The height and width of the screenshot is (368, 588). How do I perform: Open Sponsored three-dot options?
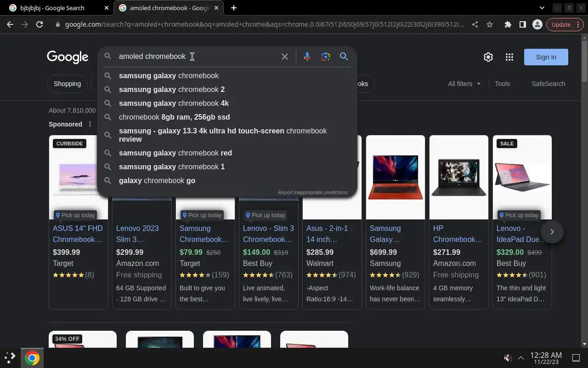(90, 124)
